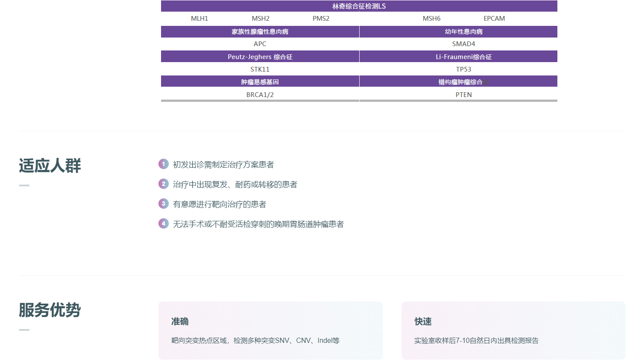Select the 家族性腺瘤性息肉病 header
Screen dimensions: 642x364
[260, 31]
